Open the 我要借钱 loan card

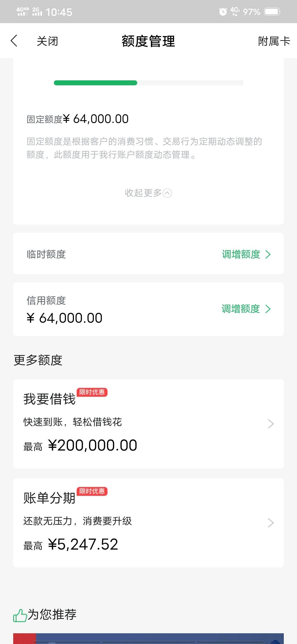pos(148,424)
